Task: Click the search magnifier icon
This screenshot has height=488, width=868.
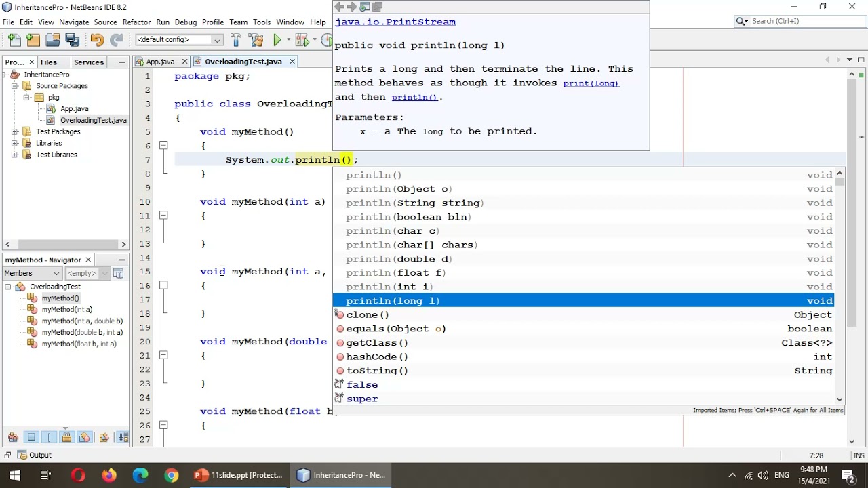Action: tap(742, 21)
